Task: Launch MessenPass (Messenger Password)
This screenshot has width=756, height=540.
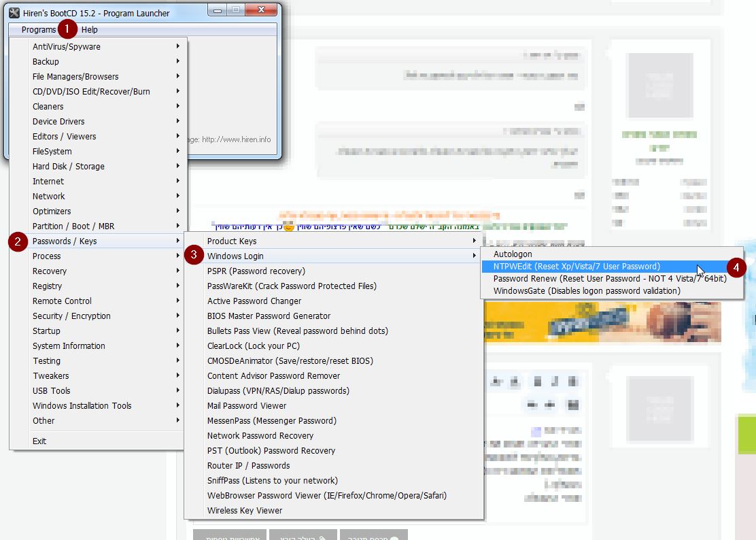Action: click(x=334, y=420)
